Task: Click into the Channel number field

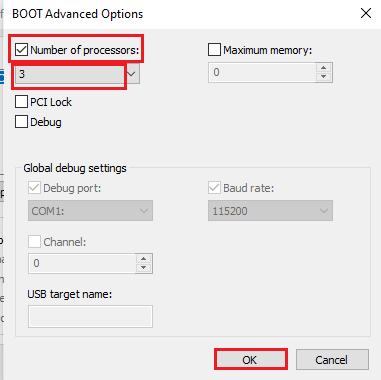Action: tap(82, 263)
